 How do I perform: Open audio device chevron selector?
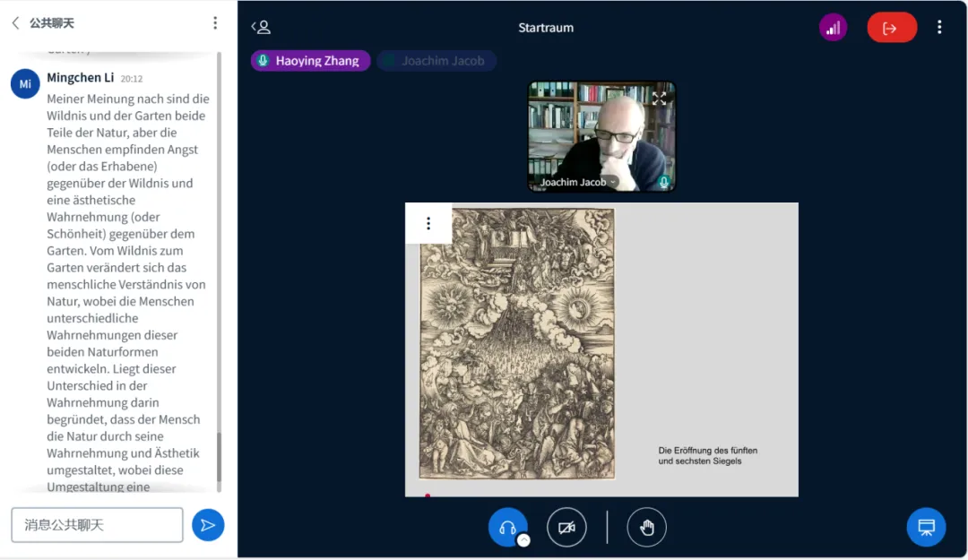[523, 540]
